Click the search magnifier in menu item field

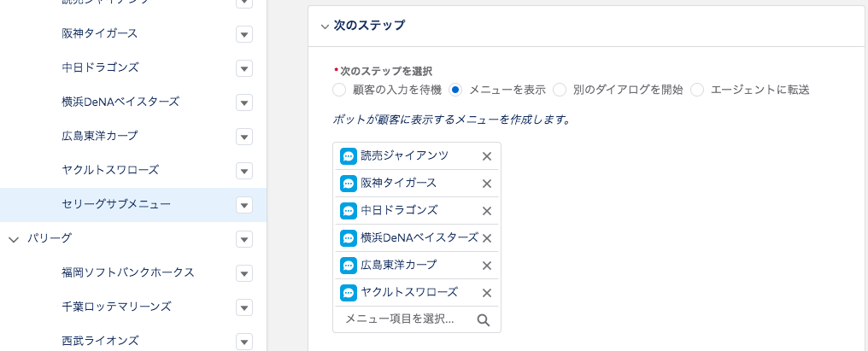tap(484, 320)
